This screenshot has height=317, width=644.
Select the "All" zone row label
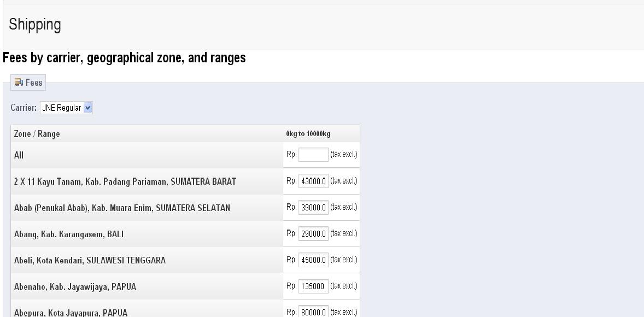point(19,155)
